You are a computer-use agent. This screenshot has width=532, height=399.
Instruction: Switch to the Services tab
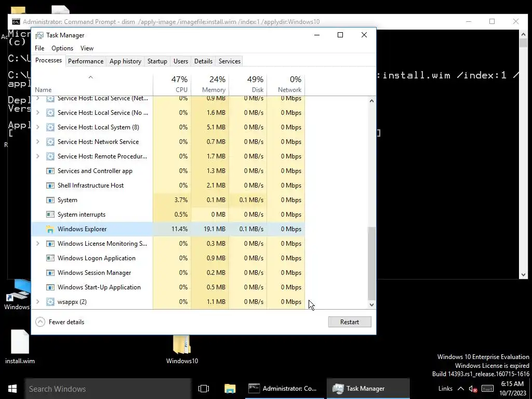click(229, 61)
